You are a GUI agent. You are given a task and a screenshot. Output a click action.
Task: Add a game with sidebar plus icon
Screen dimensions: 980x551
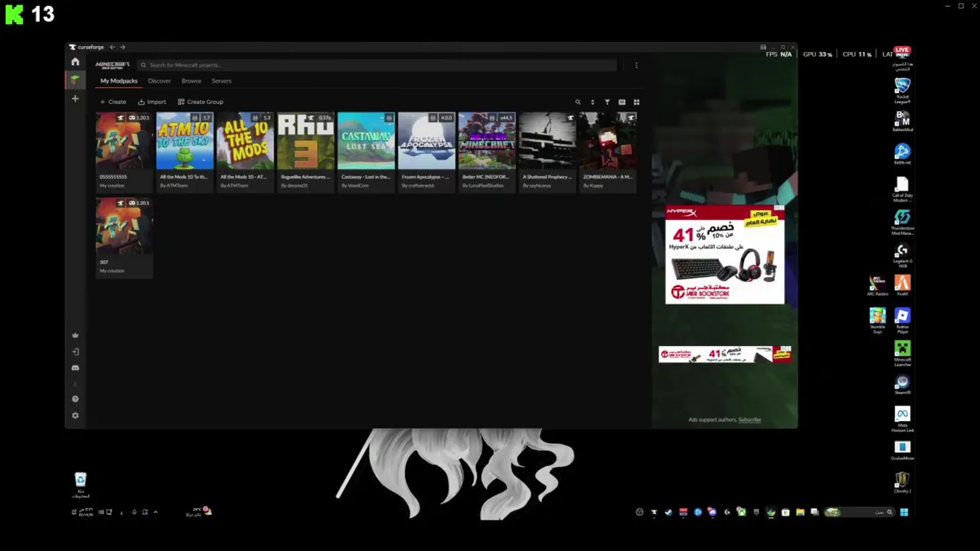pos(75,99)
